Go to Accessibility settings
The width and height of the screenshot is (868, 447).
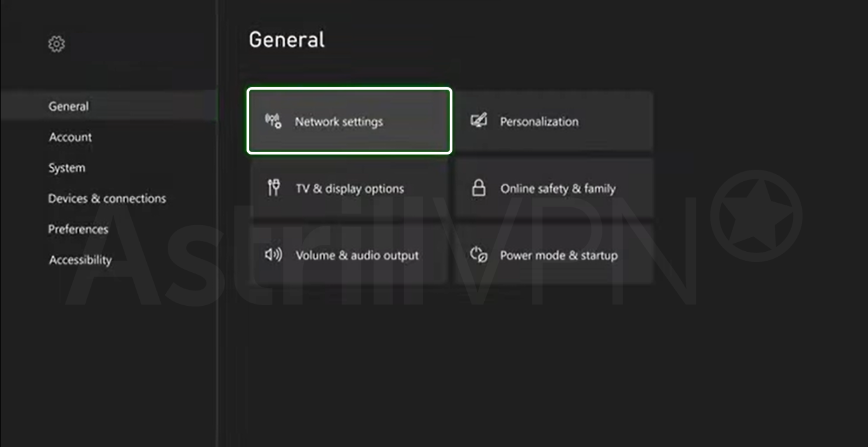(81, 259)
